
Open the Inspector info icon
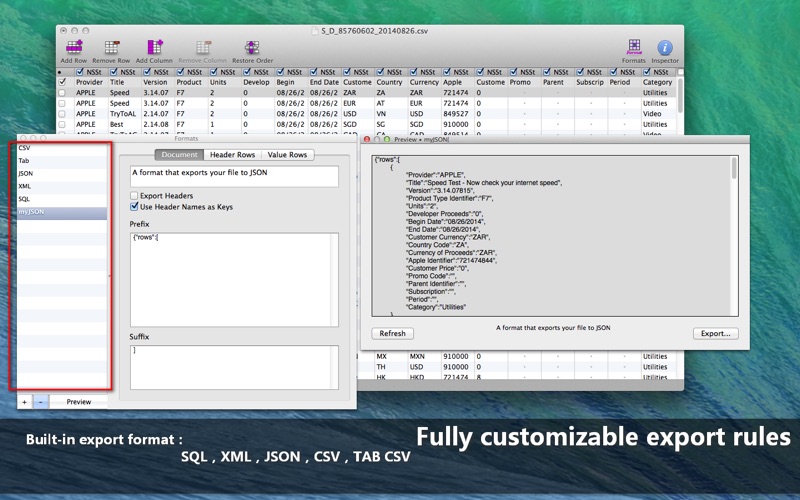pos(664,48)
